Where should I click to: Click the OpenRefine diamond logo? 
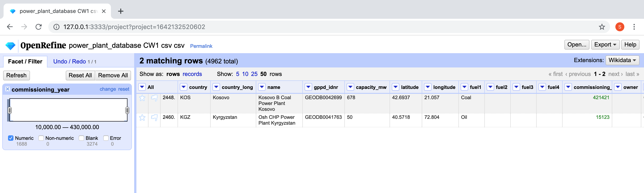tap(10, 46)
